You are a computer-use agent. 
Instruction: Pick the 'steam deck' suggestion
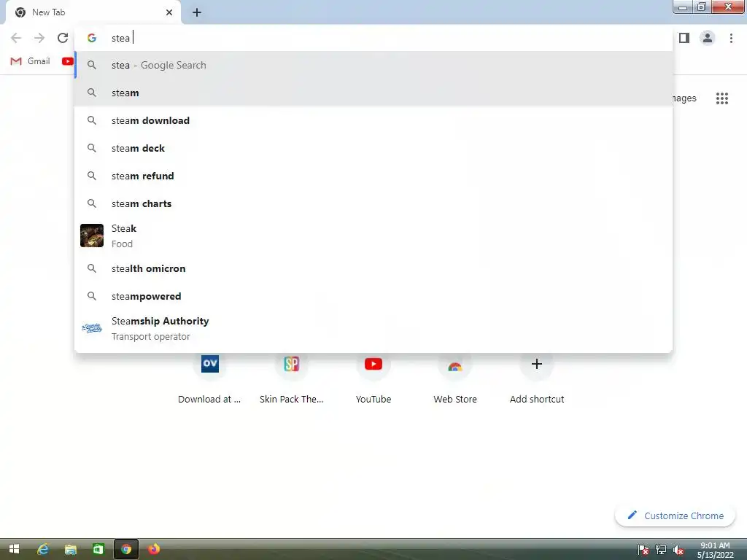(373, 148)
